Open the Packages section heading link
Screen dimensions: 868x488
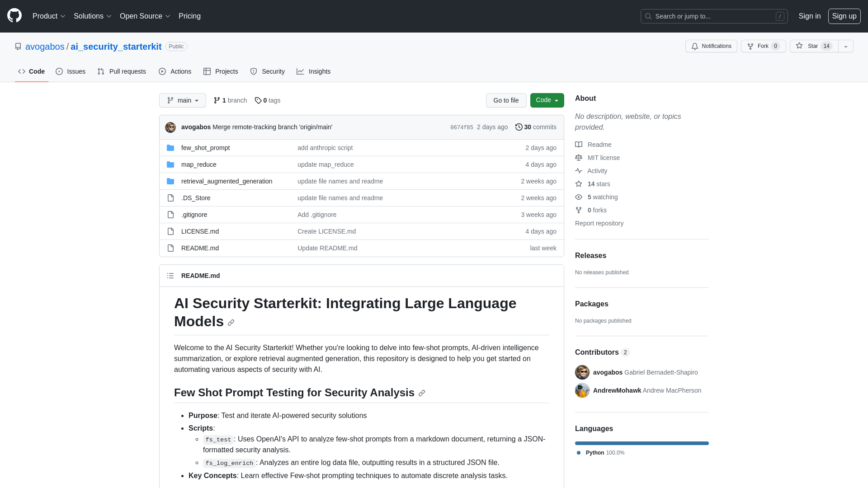tap(592, 304)
